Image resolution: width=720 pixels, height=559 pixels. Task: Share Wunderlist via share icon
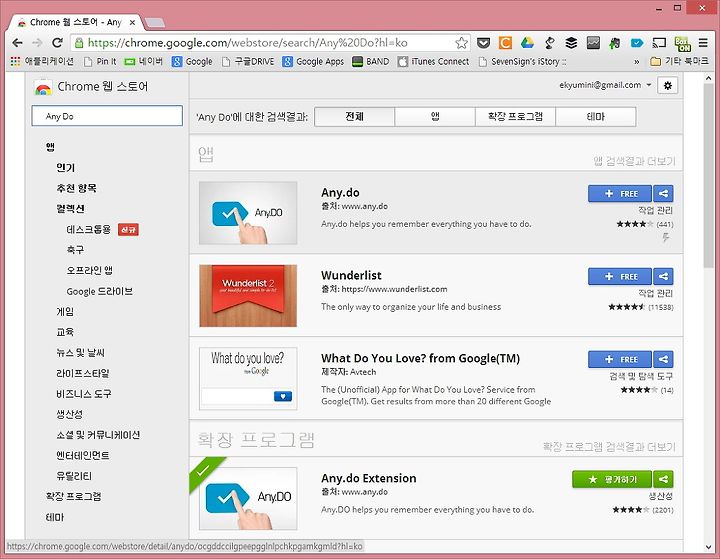pos(663,276)
